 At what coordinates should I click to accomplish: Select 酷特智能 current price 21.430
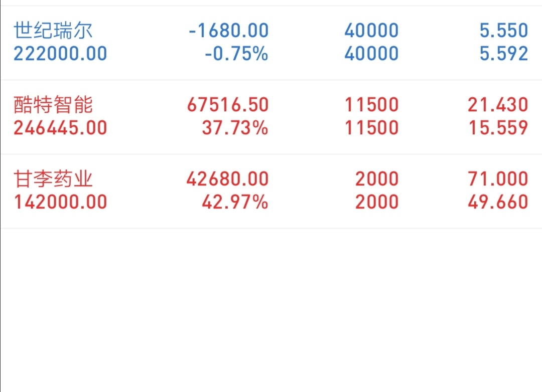[498, 105]
